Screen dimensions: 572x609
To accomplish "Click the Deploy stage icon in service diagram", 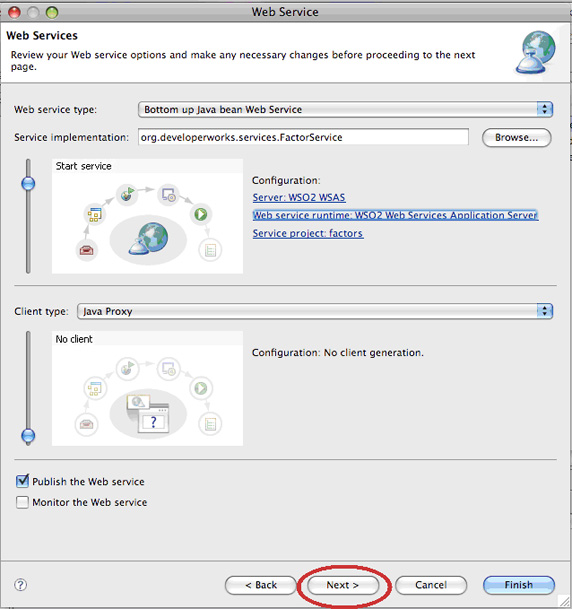I will tap(127, 194).
